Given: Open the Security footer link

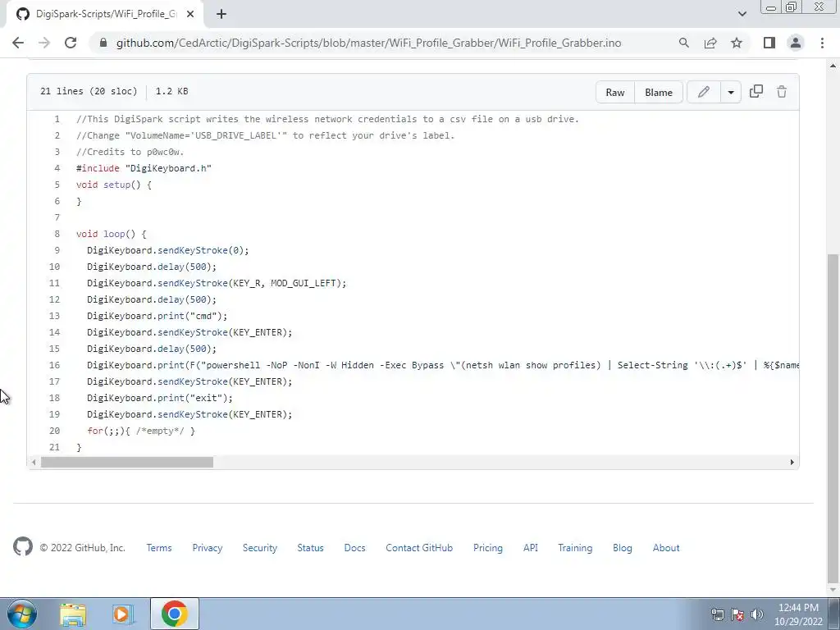Looking at the screenshot, I should tap(260, 547).
